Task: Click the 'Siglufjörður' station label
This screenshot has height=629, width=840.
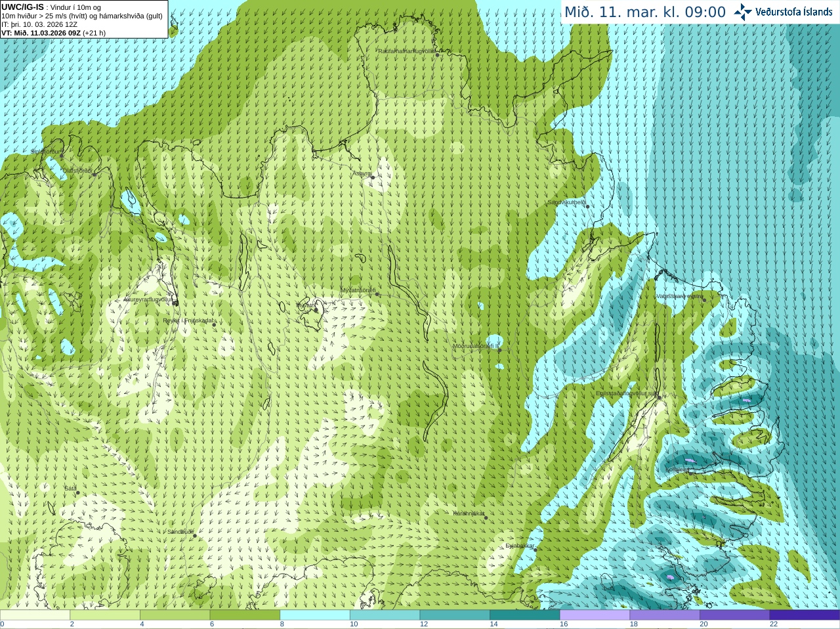Action: click(x=45, y=152)
